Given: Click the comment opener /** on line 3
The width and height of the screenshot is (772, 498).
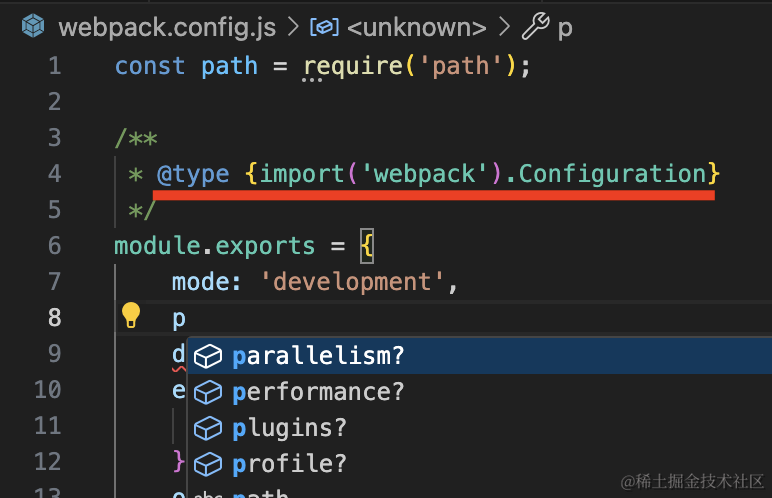Looking at the screenshot, I should [136, 138].
